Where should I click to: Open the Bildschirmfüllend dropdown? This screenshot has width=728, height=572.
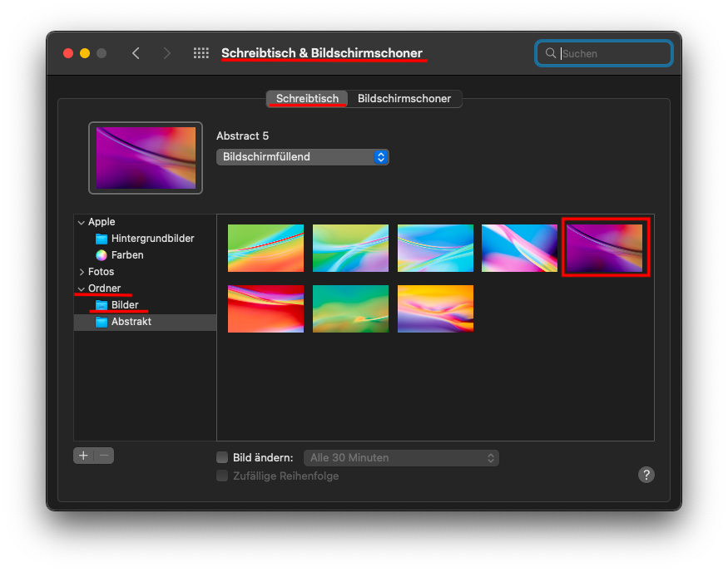tap(302, 157)
